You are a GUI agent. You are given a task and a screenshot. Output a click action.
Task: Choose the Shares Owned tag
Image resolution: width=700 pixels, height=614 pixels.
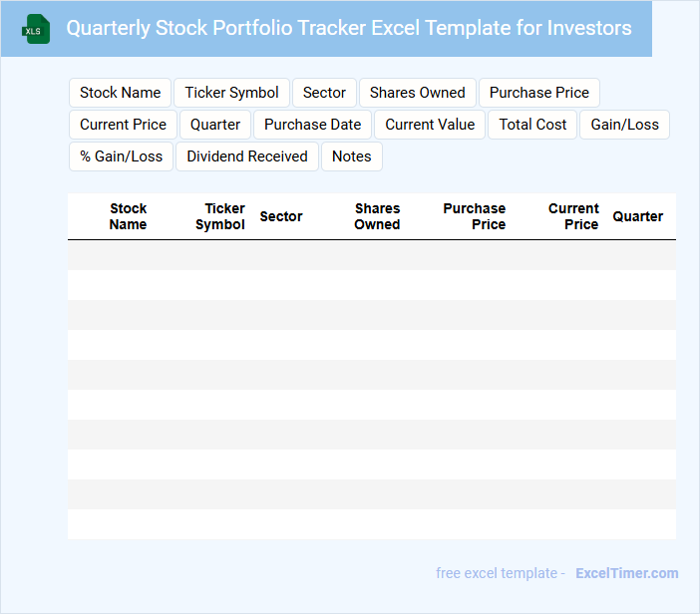417,93
